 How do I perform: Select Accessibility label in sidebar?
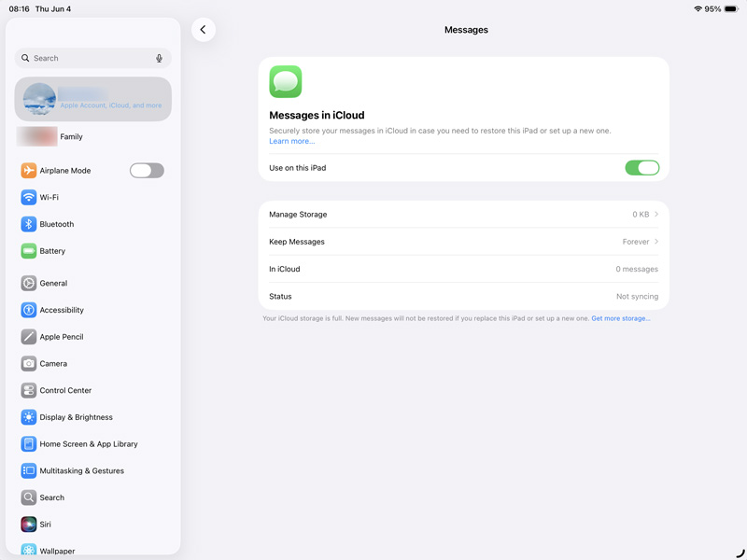click(62, 310)
